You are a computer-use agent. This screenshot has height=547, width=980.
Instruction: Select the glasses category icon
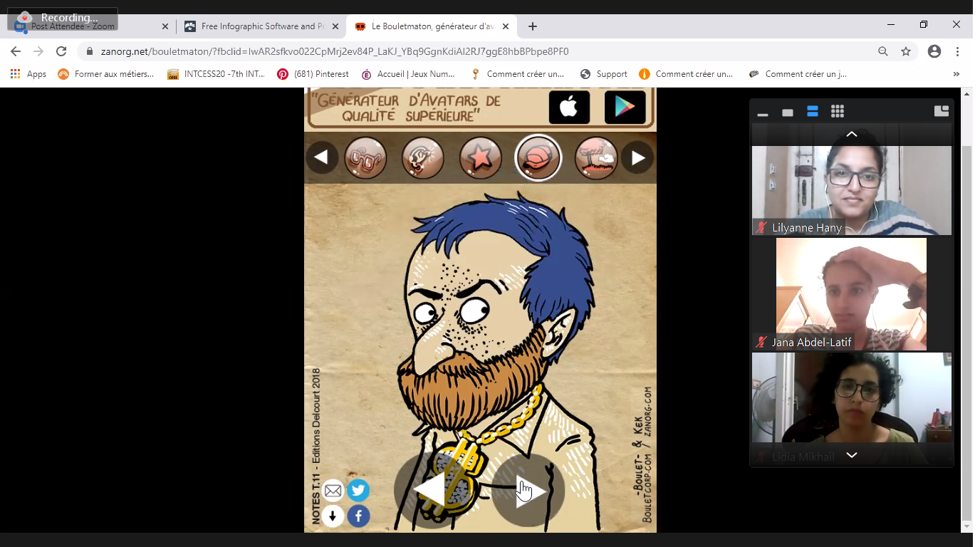(365, 157)
